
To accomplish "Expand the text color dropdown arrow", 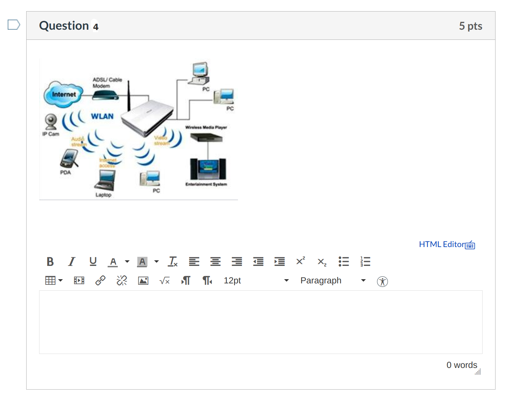I will (127, 261).
